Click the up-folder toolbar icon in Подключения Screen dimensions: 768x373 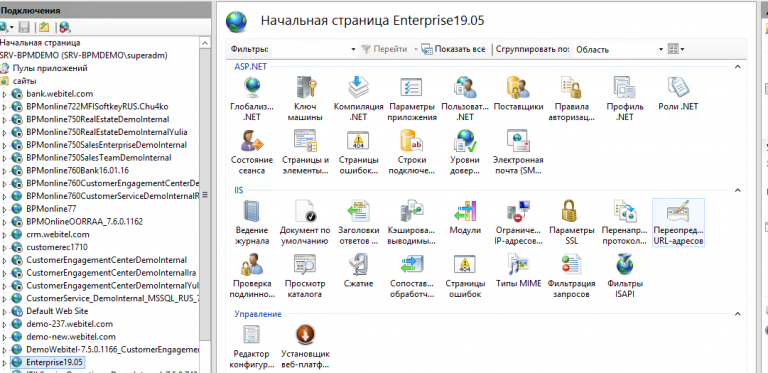[44, 27]
